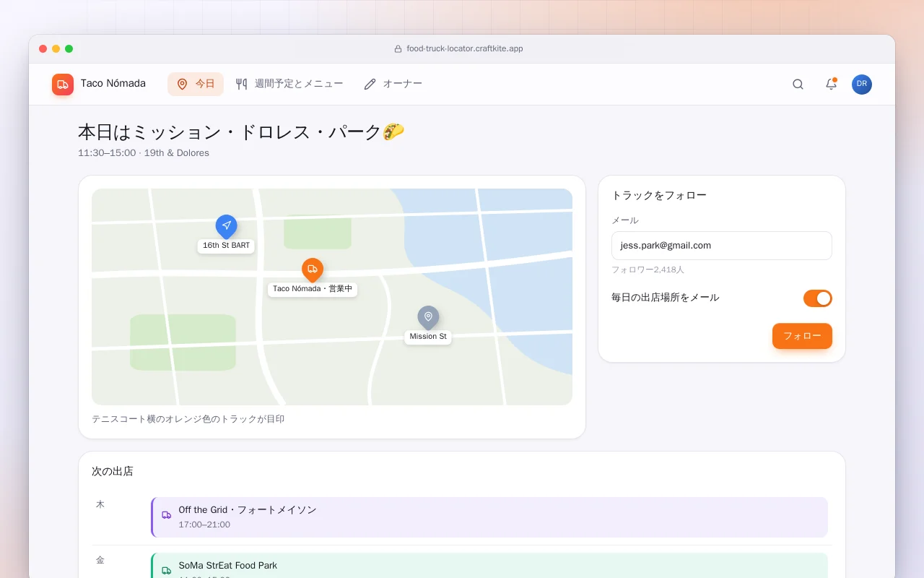The height and width of the screenshot is (578, 924).
Task: Click the blue 16th St BART map pin
Action: (226, 226)
